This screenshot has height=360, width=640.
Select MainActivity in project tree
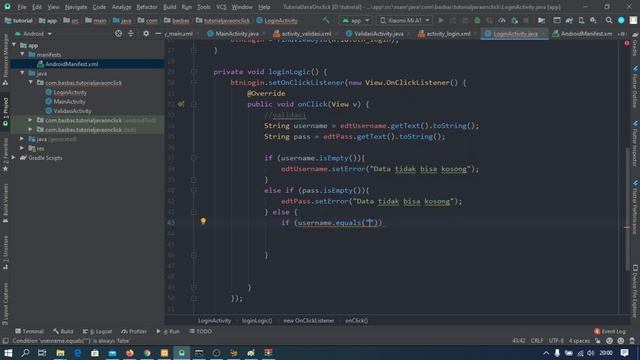69,102
